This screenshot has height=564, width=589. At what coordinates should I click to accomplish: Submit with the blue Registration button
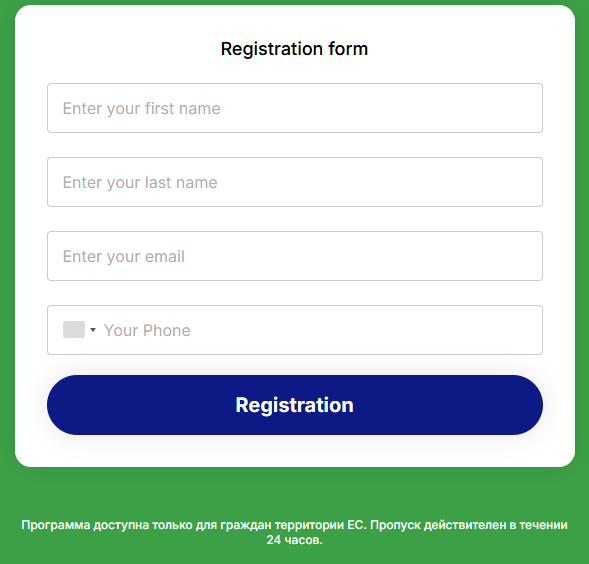(295, 405)
